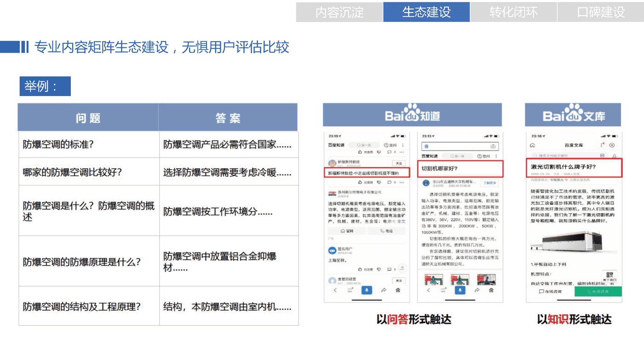The image size is (644, 362).
Task: Click the 举例： label box
Action: coord(45,86)
